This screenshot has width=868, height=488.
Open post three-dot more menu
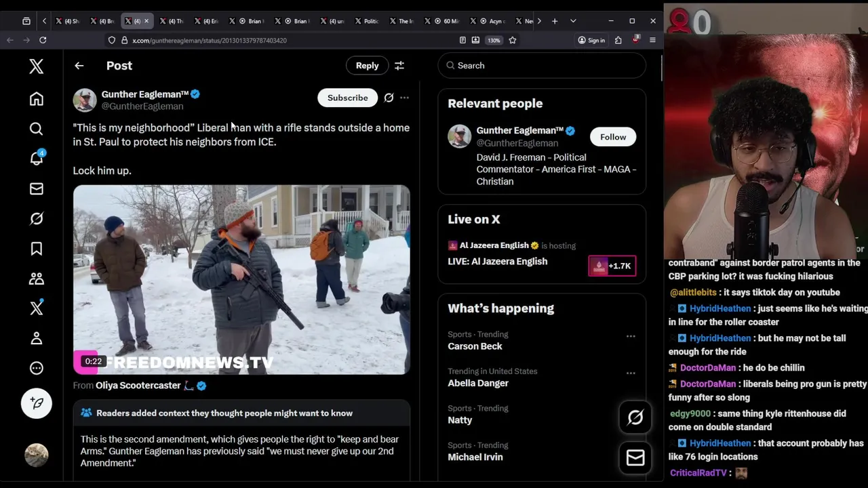(x=404, y=98)
